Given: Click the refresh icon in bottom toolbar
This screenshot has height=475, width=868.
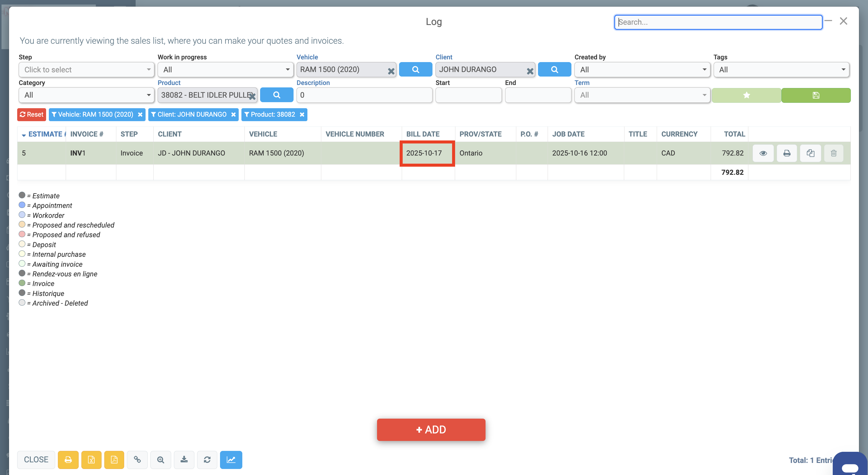Looking at the screenshot, I should (207, 460).
